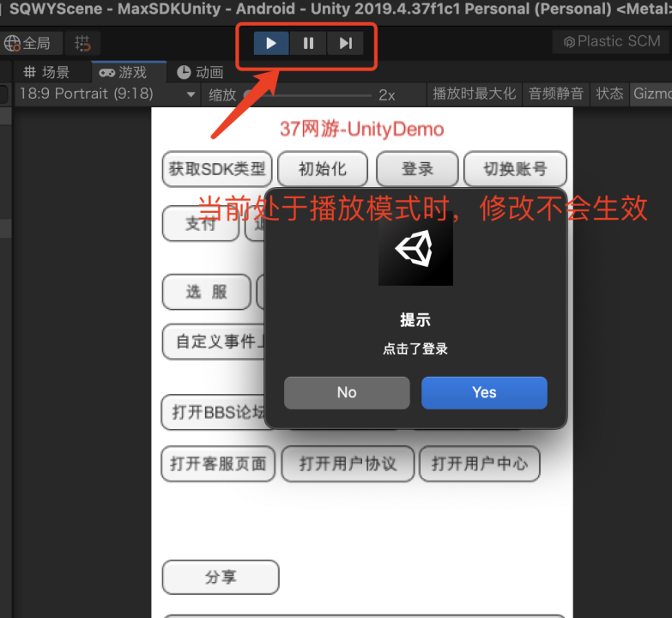Click the 打开用户协议 button
Image resolution: width=672 pixels, height=618 pixels.
(348, 463)
